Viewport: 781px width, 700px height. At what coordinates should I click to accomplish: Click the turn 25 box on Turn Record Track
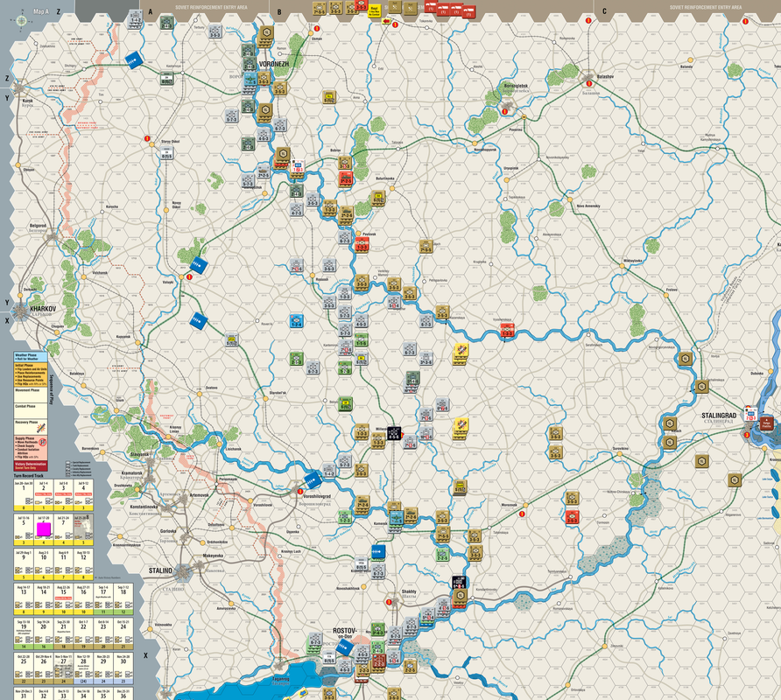click(24, 669)
